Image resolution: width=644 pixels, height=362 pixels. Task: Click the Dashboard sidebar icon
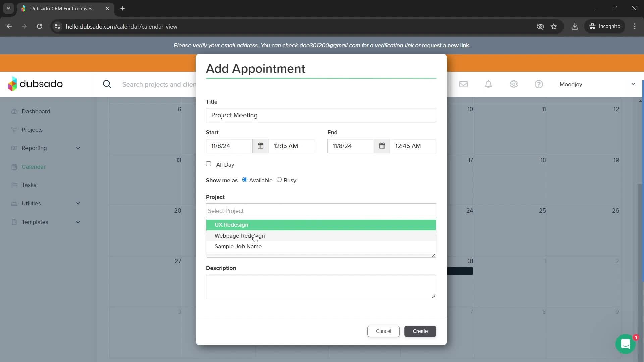(x=14, y=111)
